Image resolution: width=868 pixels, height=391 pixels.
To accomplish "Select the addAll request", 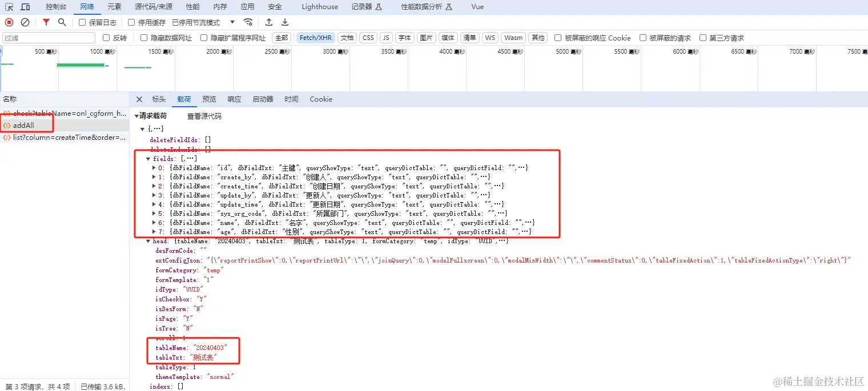I will [65, 125].
